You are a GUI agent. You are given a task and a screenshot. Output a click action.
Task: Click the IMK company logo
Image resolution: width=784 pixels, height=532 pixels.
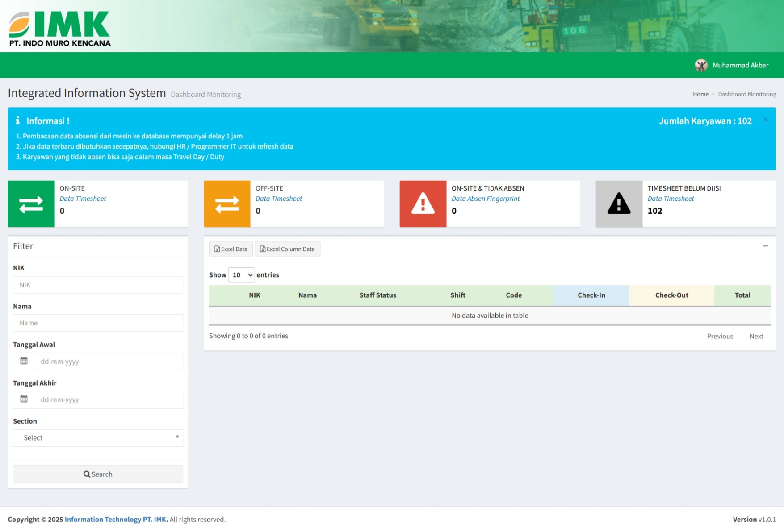point(60,29)
